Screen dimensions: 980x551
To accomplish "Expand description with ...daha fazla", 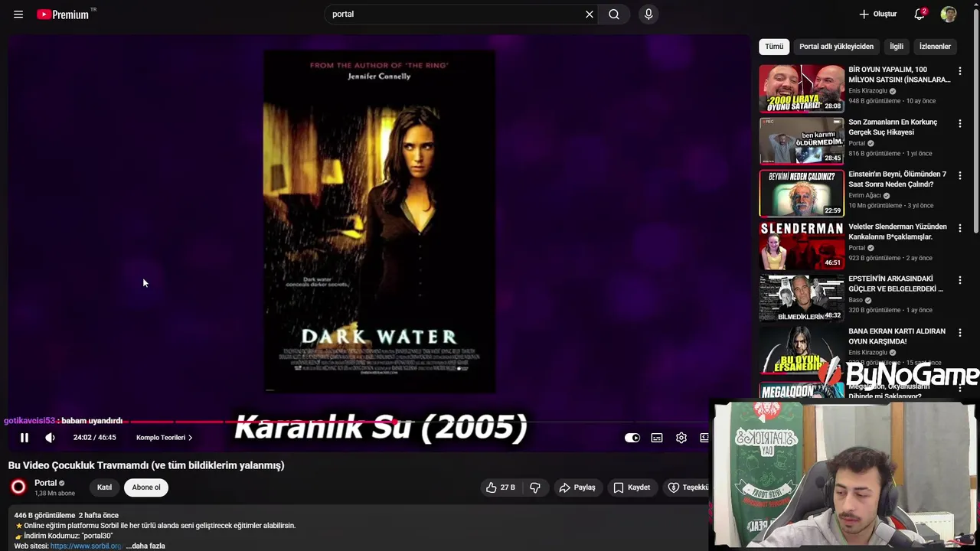I will click(x=145, y=546).
